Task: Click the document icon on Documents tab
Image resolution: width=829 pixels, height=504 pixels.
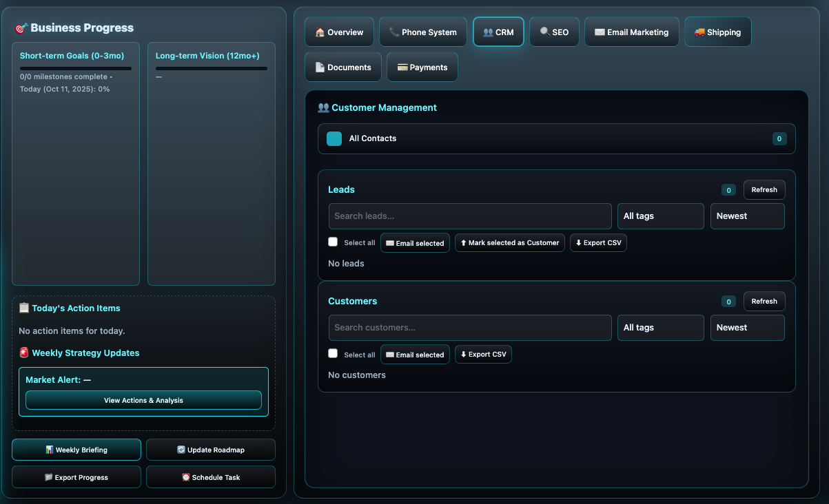Action: tap(320, 67)
